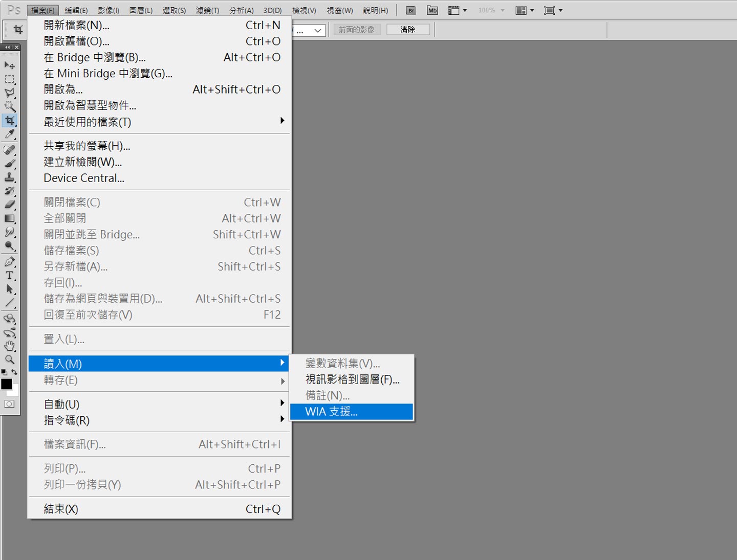Click the 清除 button
The height and width of the screenshot is (560, 737).
[x=408, y=30]
